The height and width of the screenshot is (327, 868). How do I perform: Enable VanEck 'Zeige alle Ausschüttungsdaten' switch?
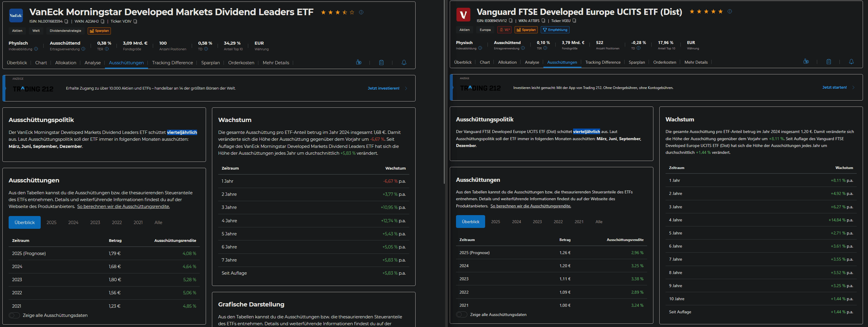tap(14, 315)
